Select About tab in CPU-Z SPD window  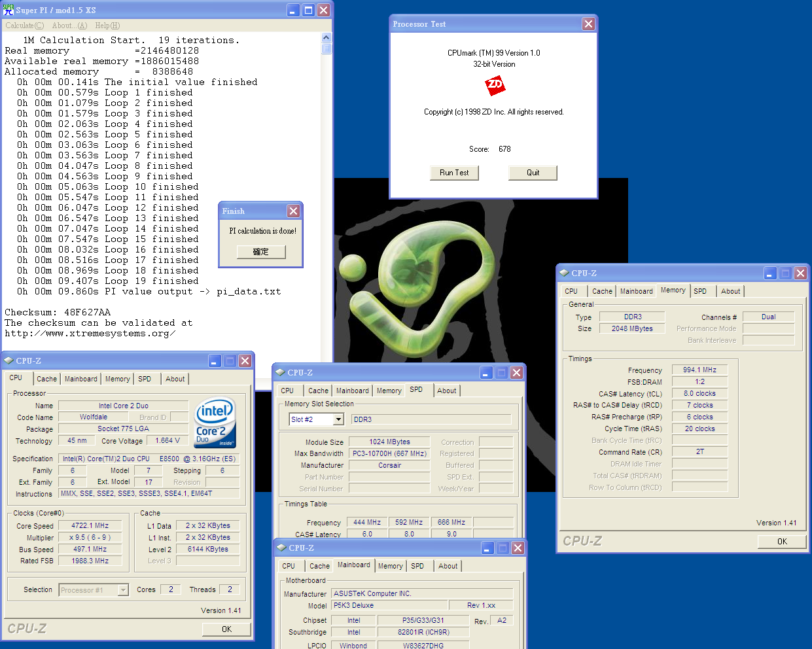pyautogui.click(x=447, y=391)
